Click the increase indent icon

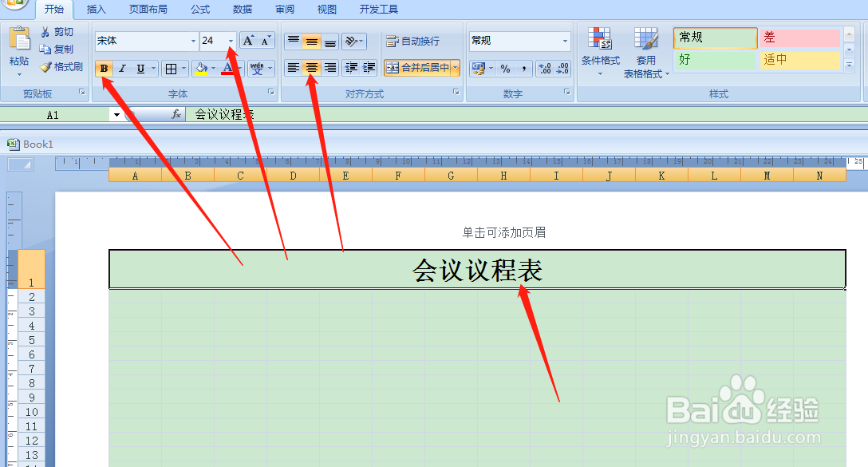pos(369,68)
